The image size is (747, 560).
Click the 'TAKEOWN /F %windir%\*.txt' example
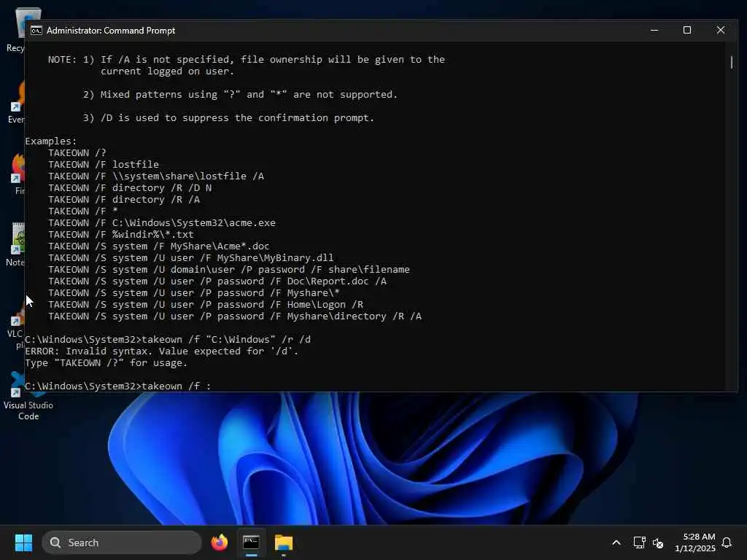[x=120, y=235]
